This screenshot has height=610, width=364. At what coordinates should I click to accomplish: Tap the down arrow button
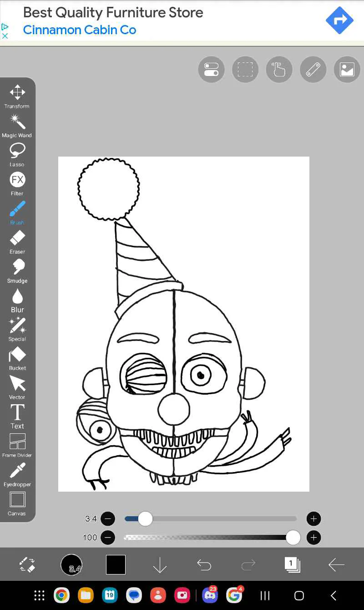coord(160,565)
